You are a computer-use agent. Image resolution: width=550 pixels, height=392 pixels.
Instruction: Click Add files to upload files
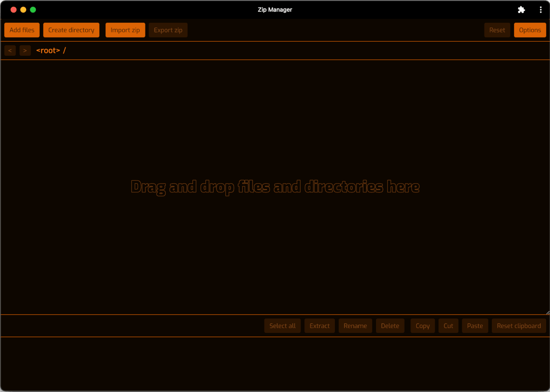tap(21, 30)
